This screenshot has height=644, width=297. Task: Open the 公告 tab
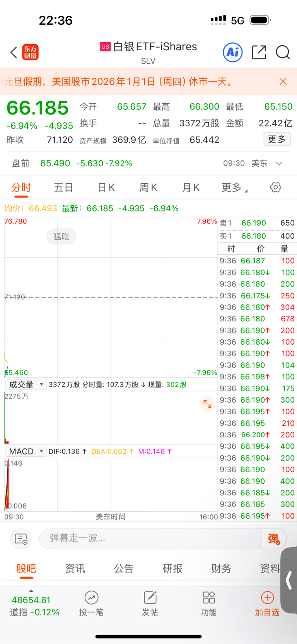tap(124, 569)
